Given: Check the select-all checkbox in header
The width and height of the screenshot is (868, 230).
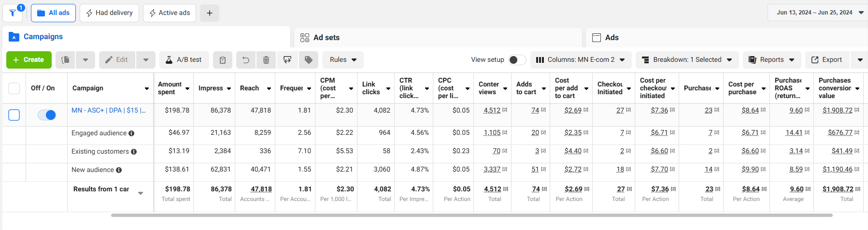Looking at the screenshot, I should [14, 88].
